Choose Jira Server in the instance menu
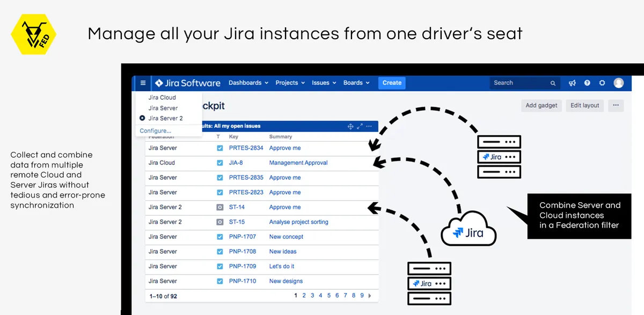This screenshot has width=644, height=315. 163,108
